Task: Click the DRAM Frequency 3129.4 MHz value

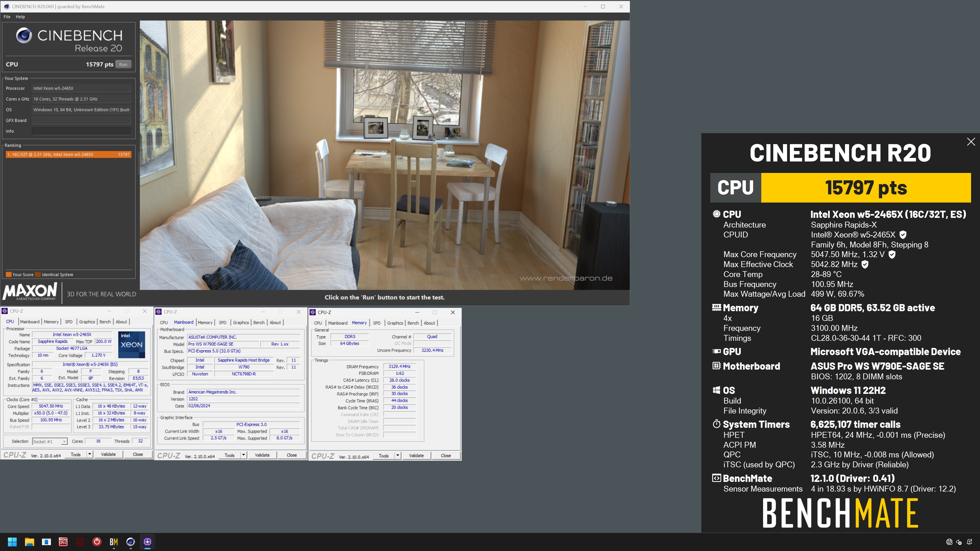Action: pos(399,367)
